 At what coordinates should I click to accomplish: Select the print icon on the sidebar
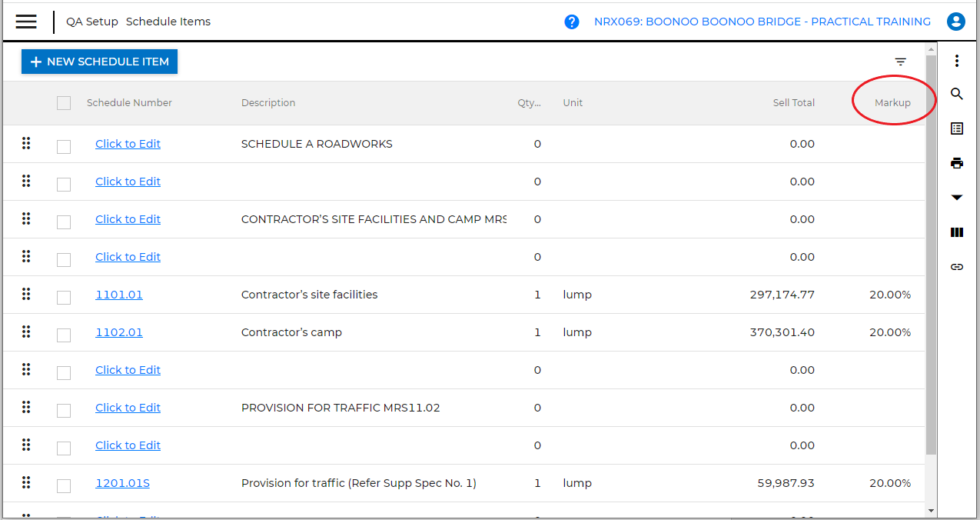point(956,162)
